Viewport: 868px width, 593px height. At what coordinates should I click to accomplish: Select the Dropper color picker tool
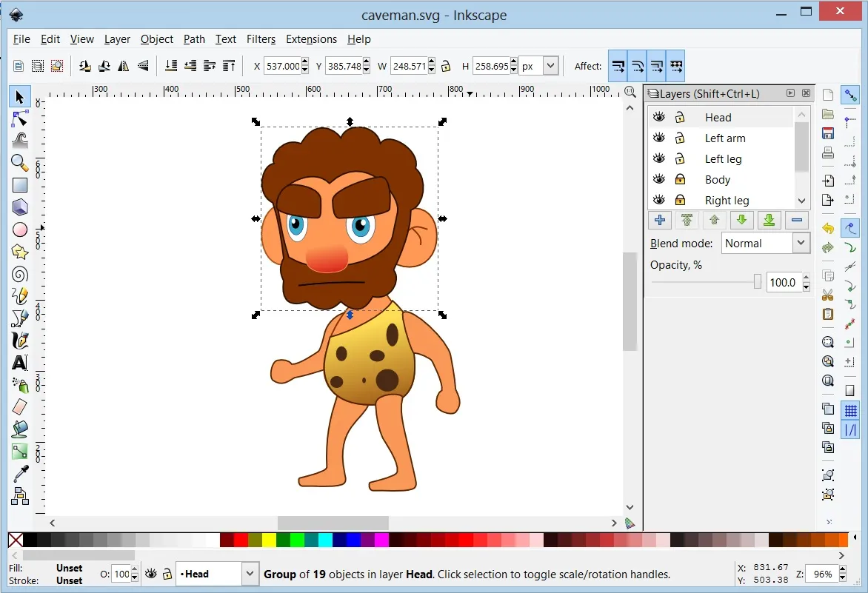(x=20, y=474)
